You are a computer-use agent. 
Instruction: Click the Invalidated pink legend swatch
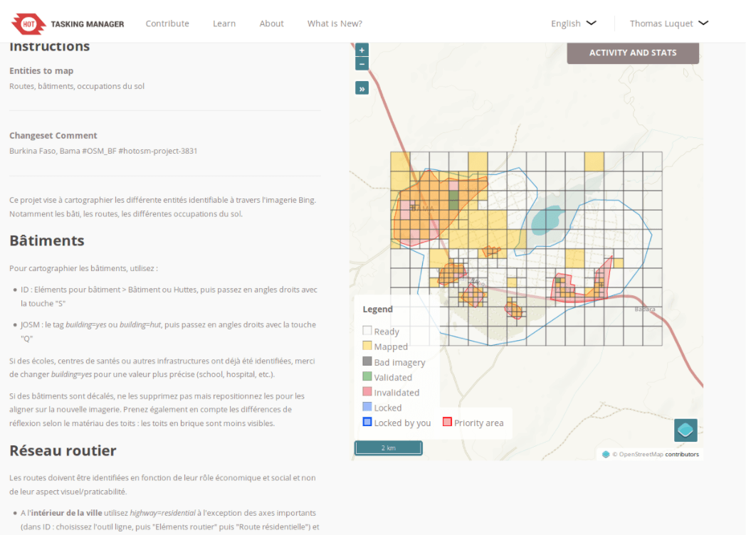[x=367, y=392]
